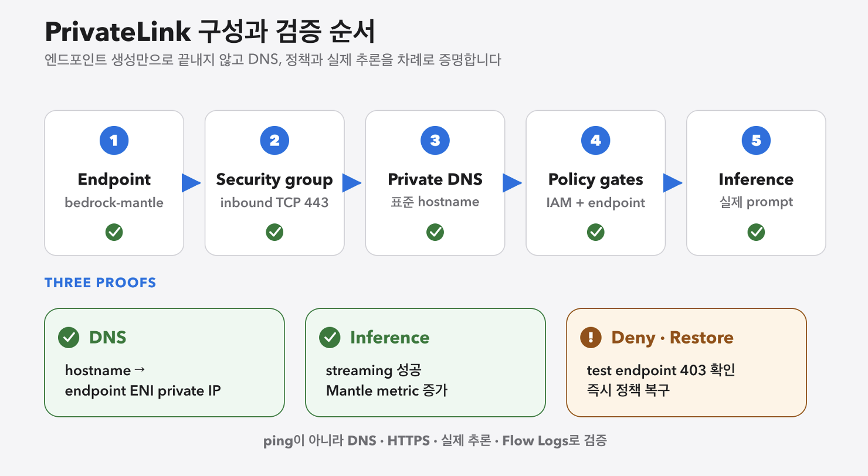Click the green checkmark under inbound TCP 443
Image resolution: width=868 pixels, height=476 pixels.
coord(274,232)
